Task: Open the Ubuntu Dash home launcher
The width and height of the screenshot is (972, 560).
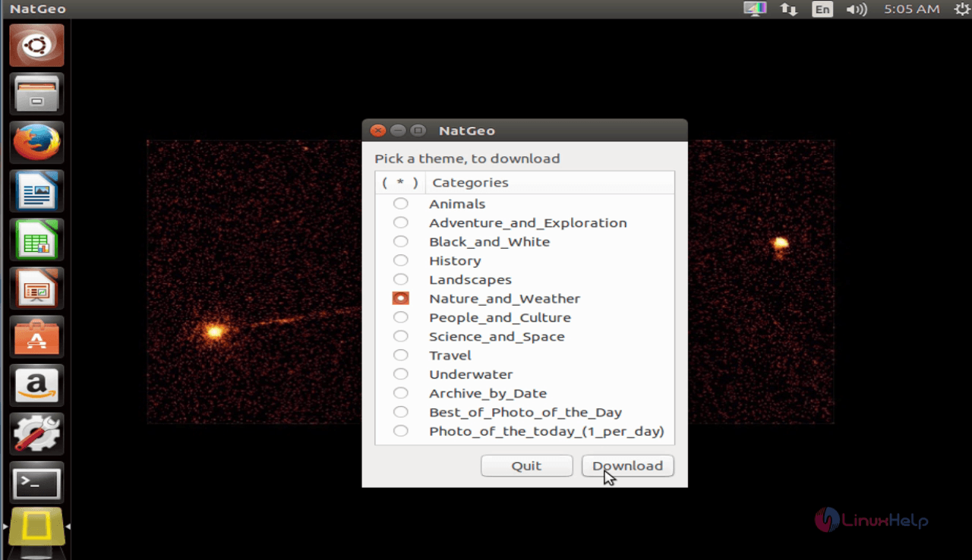Action: [36, 46]
